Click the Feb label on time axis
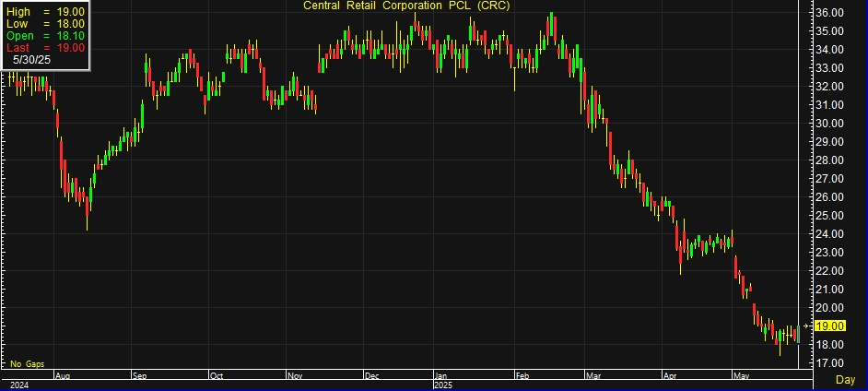 click(522, 376)
